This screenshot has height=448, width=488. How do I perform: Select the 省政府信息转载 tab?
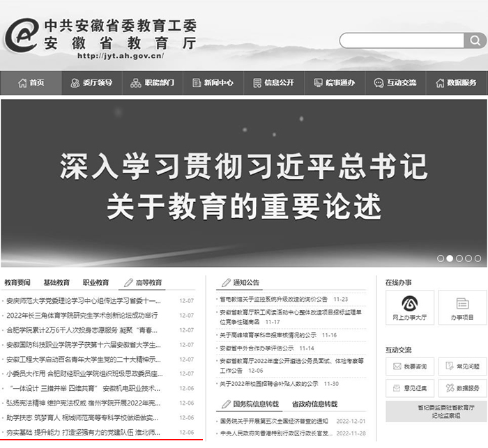coord(314,404)
